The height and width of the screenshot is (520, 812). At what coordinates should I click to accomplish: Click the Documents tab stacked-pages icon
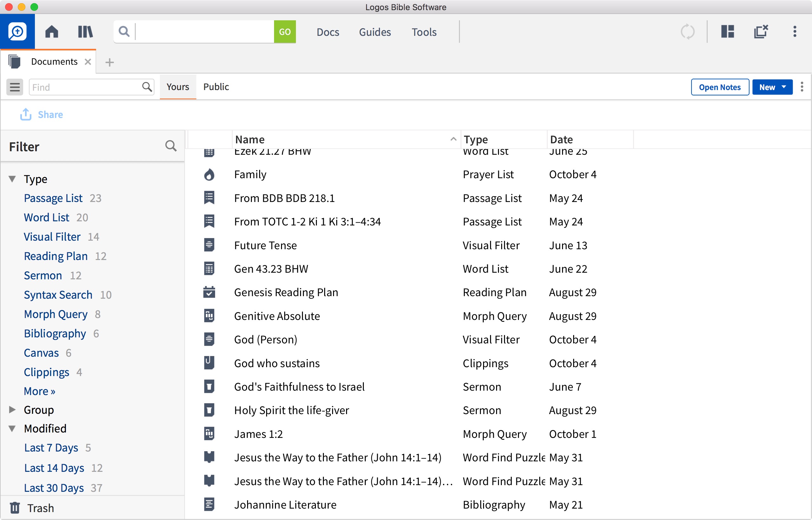[x=15, y=62]
